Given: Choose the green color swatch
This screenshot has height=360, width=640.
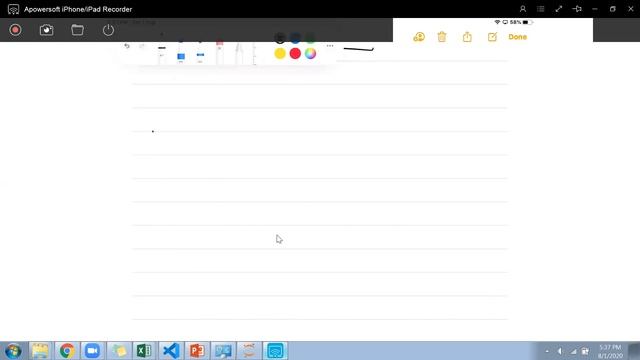Looking at the screenshot, I should pyautogui.click(x=310, y=38).
